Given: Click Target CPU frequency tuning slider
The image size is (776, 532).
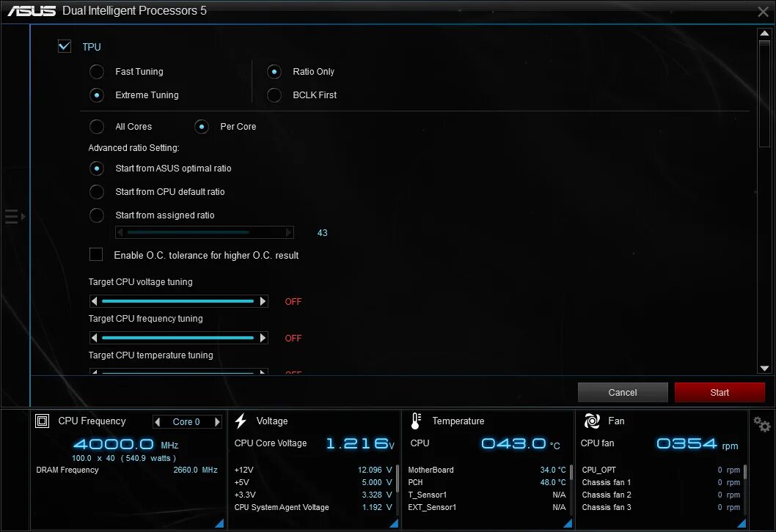Looking at the screenshot, I should (177, 338).
